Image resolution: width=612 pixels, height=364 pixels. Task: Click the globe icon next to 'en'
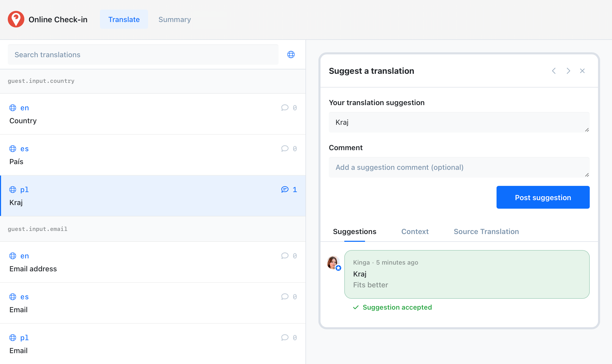(x=13, y=107)
